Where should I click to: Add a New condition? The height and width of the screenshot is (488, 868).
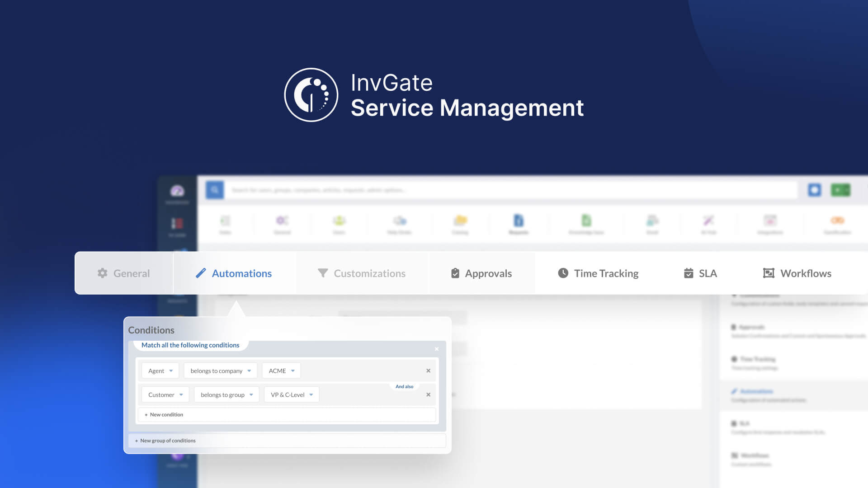(x=164, y=415)
